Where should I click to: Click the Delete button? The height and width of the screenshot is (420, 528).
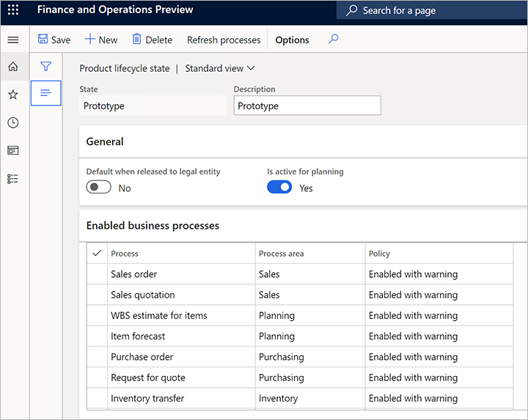click(x=152, y=40)
